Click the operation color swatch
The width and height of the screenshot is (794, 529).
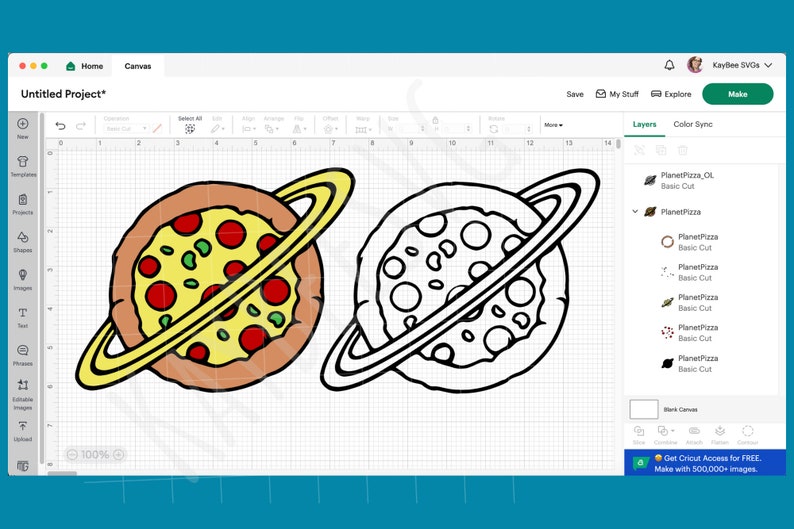tap(157, 129)
